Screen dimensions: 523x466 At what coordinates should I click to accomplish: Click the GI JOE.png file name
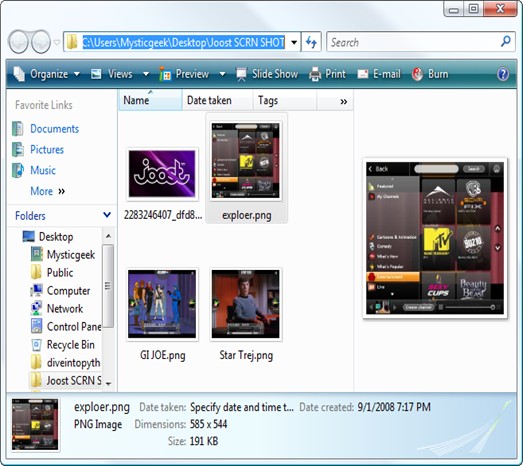[x=162, y=355]
